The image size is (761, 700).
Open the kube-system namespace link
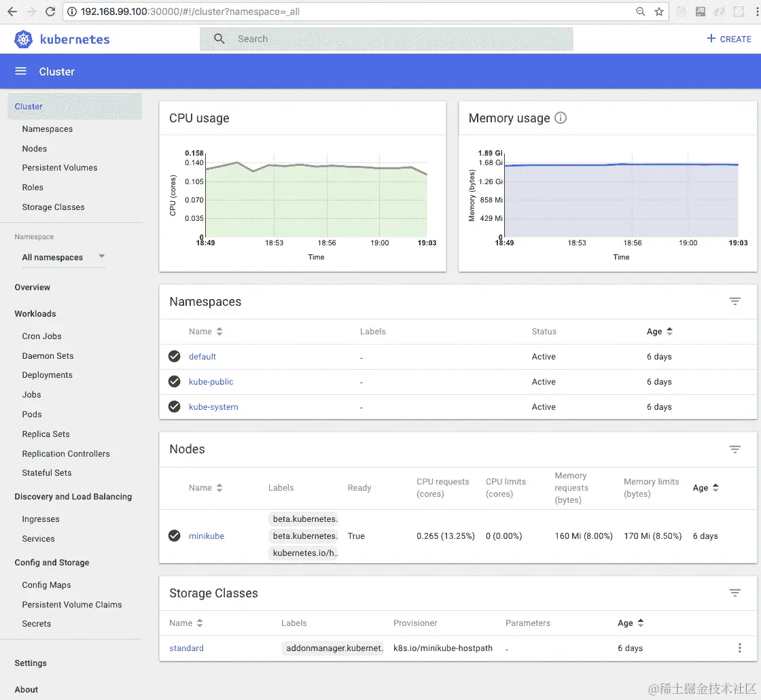[x=213, y=407]
